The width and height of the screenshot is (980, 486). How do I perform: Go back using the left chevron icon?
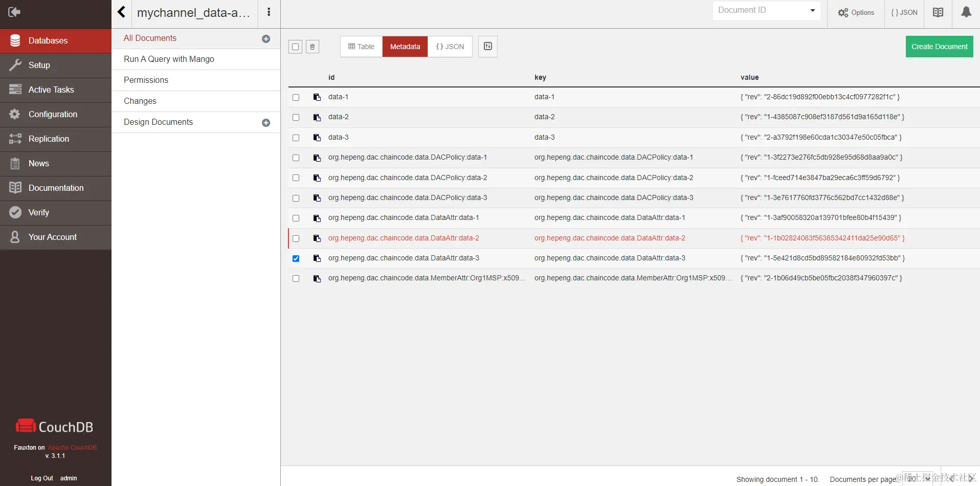(x=121, y=12)
